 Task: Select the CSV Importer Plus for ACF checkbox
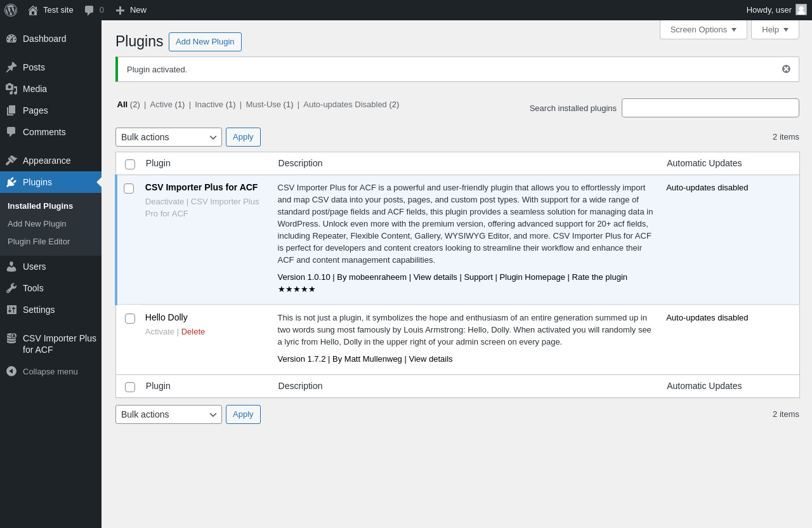coord(129,188)
